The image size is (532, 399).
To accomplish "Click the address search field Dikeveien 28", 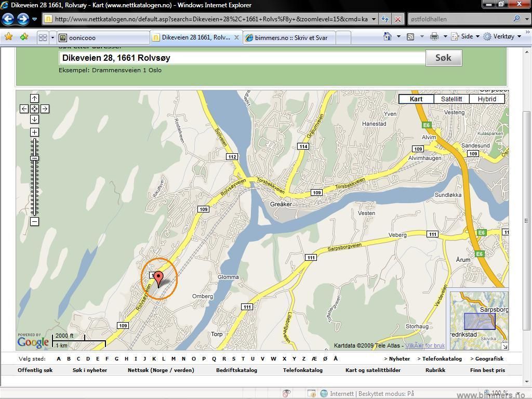I will pos(242,58).
